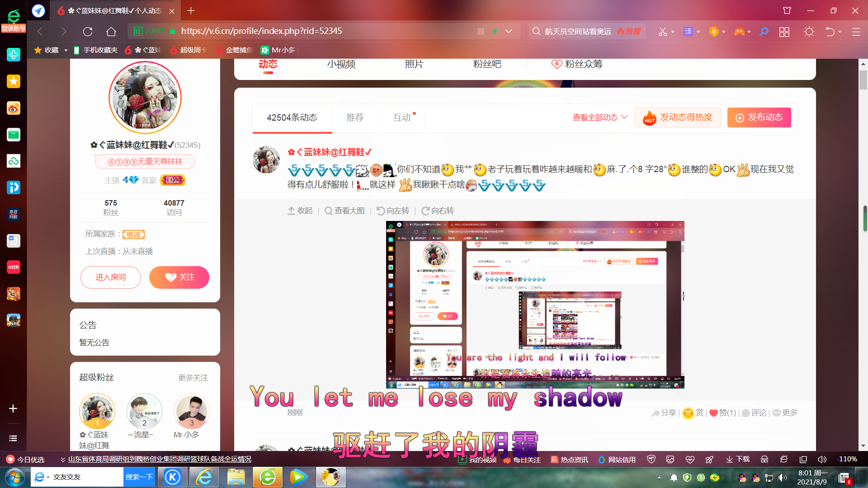Open Weibo icon in sidebar

(x=14, y=108)
